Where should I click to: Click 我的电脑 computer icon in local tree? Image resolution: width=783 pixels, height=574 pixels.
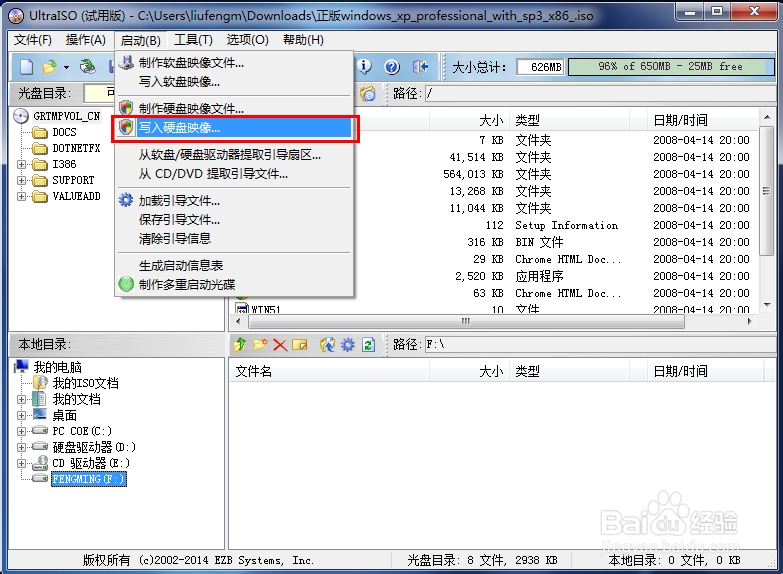[x=21, y=367]
